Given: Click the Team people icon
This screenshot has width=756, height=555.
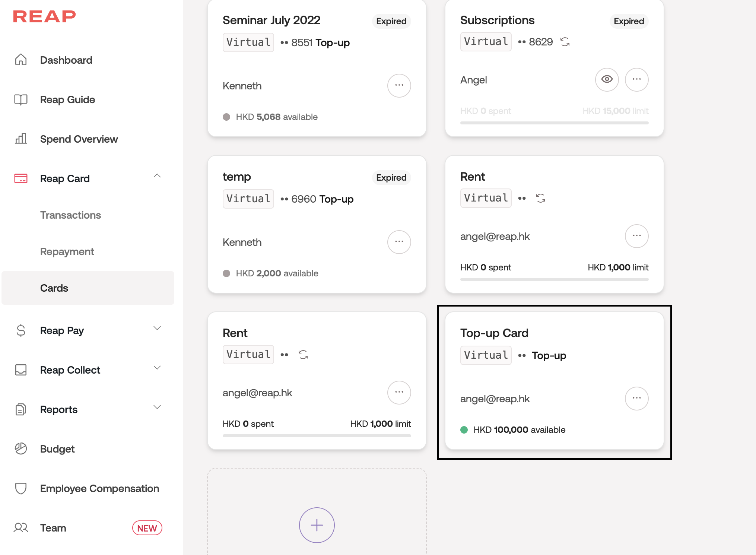Looking at the screenshot, I should click(21, 528).
